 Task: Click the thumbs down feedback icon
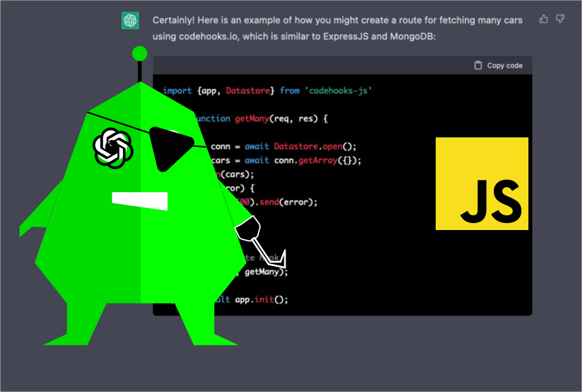coord(560,19)
